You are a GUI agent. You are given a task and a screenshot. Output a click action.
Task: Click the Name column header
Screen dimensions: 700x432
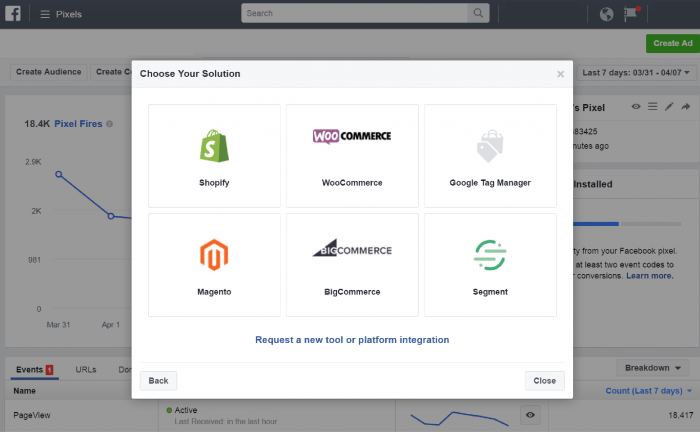pyautogui.click(x=24, y=391)
